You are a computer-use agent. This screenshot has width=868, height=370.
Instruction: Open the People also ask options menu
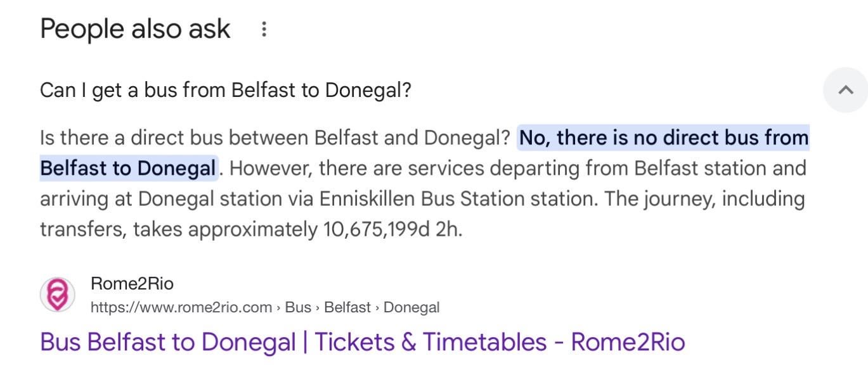point(264,29)
